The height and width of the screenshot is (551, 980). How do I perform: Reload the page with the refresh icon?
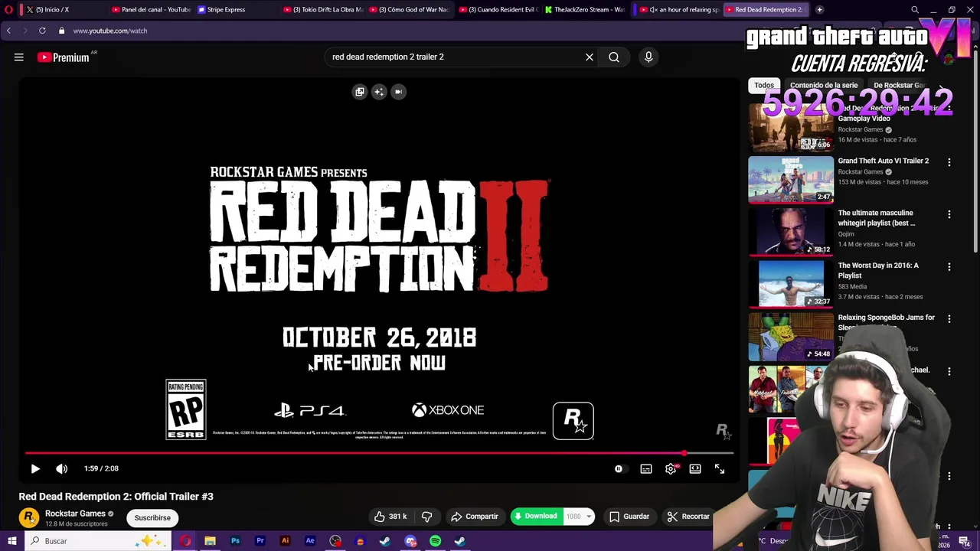click(42, 31)
